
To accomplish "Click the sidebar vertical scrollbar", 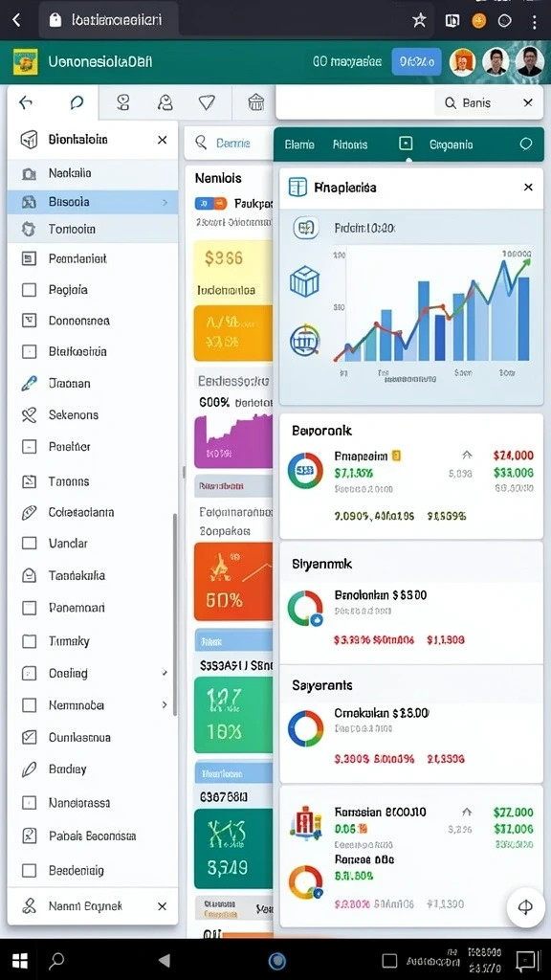I will pos(175,615).
